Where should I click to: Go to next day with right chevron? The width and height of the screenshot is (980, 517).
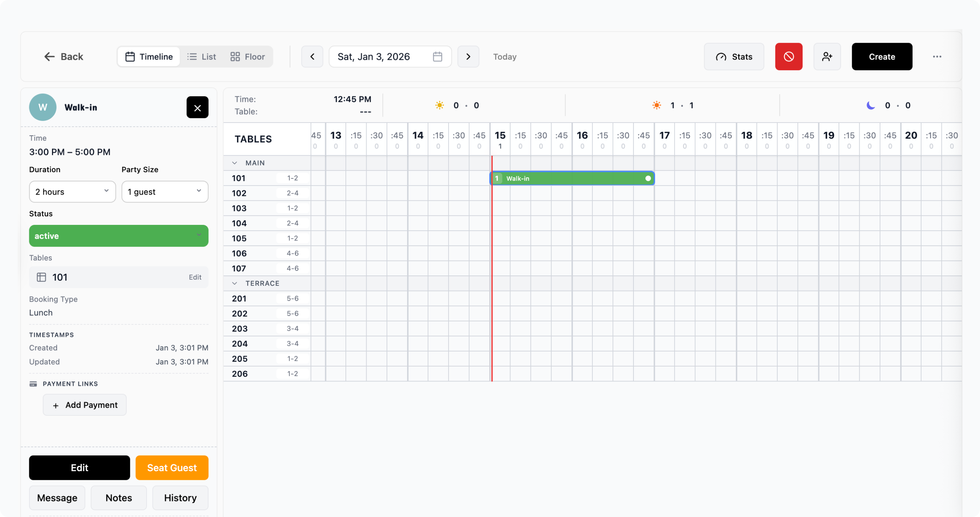[x=468, y=57]
